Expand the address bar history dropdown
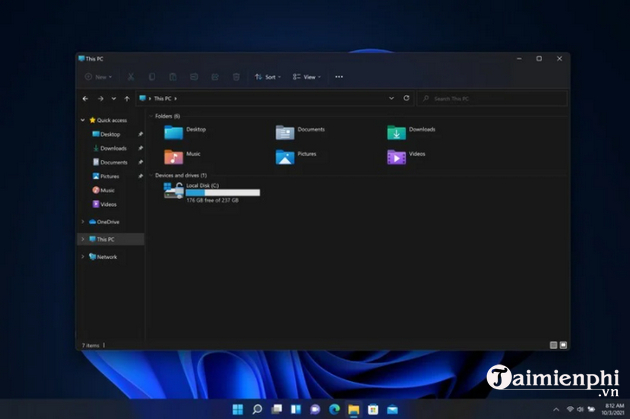This screenshot has height=419, width=630. click(391, 98)
